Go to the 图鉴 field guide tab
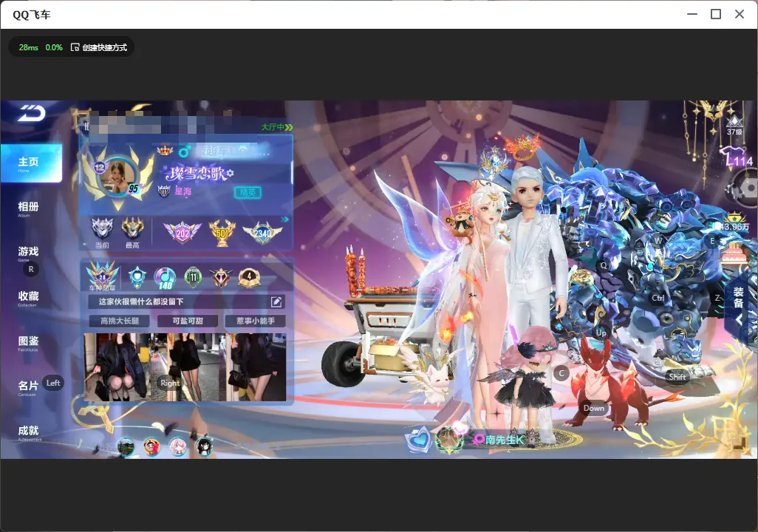758x532 pixels. [28, 342]
